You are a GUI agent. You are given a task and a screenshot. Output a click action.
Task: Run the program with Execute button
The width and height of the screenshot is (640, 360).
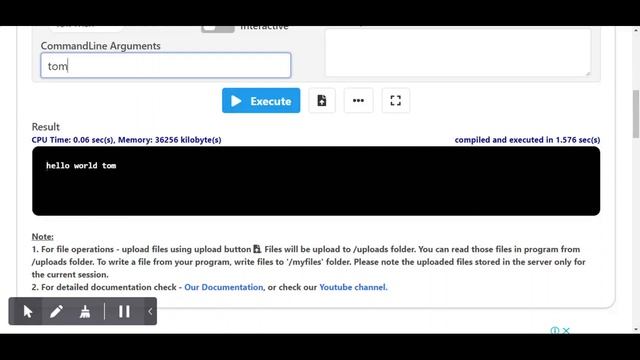point(261,100)
